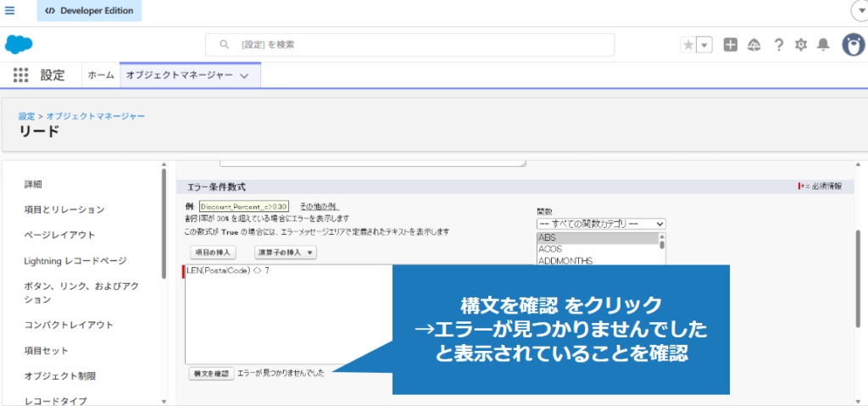Expand the favorites list dropdown arrow
This screenshot has height=406, width=868.
(x=704, y=45)
